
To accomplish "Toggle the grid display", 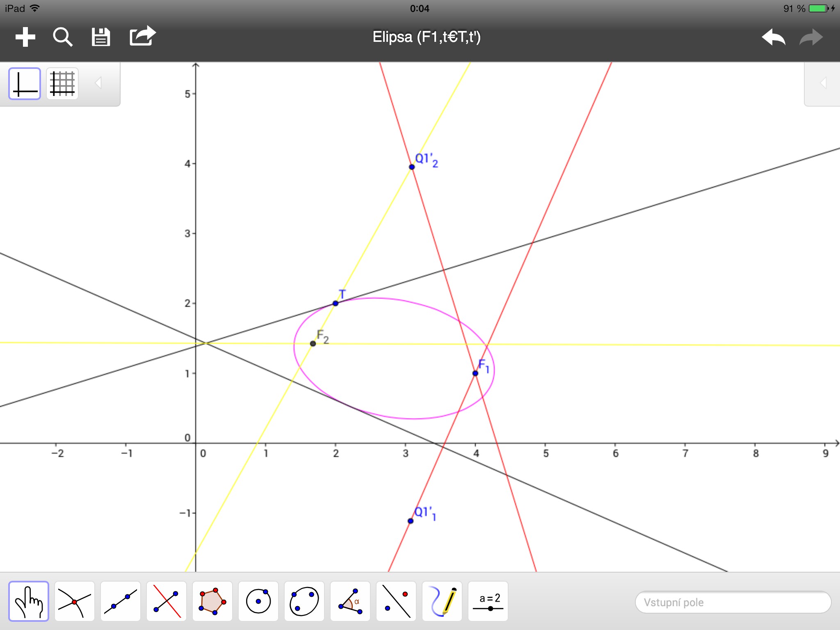I will pos(62,84).
